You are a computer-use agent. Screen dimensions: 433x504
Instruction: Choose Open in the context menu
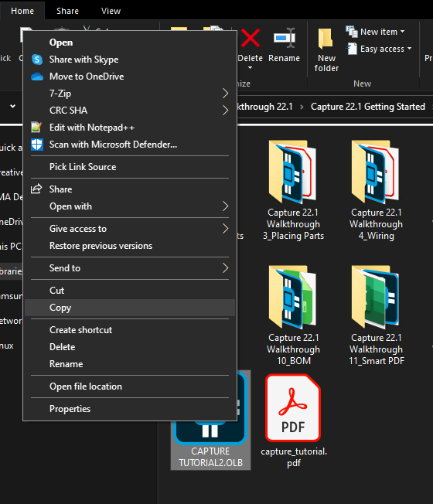coord(130,43)
